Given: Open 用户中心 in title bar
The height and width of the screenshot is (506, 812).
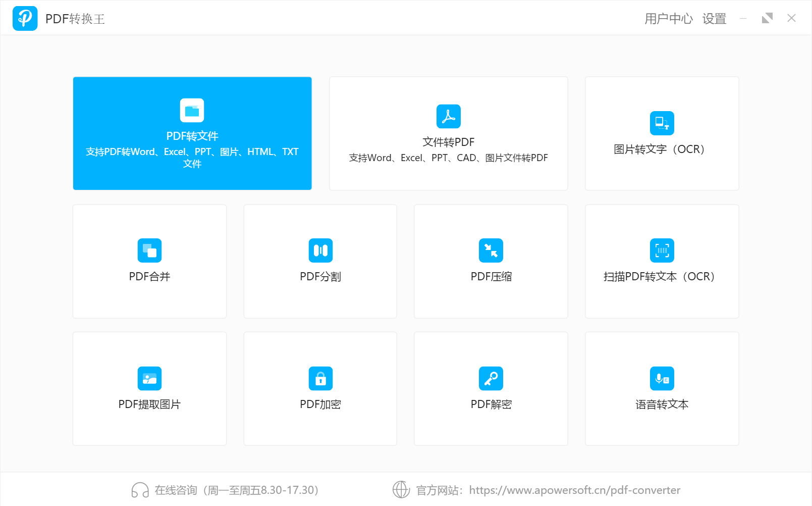Looking at the screenshot, I should click(668, 19).
